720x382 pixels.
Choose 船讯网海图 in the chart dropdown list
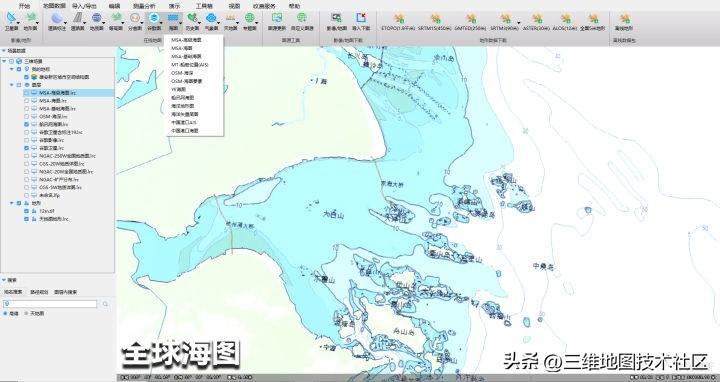click(x=182, y=97)
